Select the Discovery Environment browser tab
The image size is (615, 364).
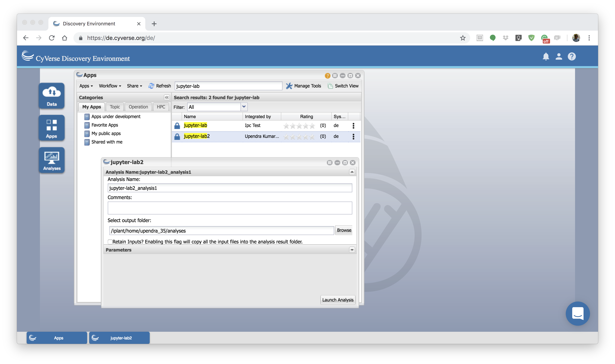[x=97, y=24]
